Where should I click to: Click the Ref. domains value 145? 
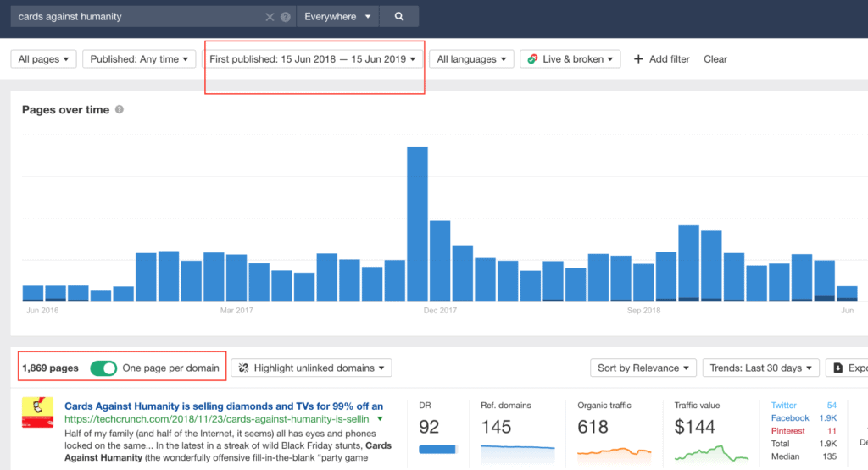coord(496,427)
